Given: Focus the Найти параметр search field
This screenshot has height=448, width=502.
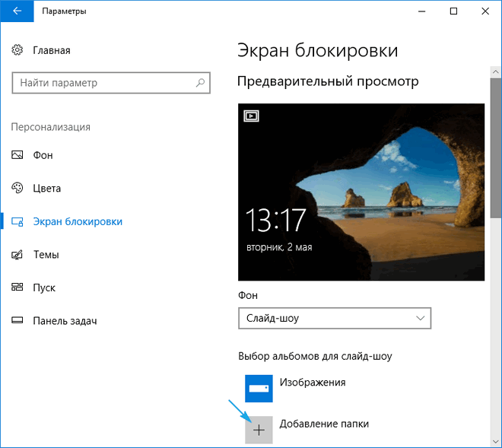Looking at the screenshot, I should click(103, 82).
